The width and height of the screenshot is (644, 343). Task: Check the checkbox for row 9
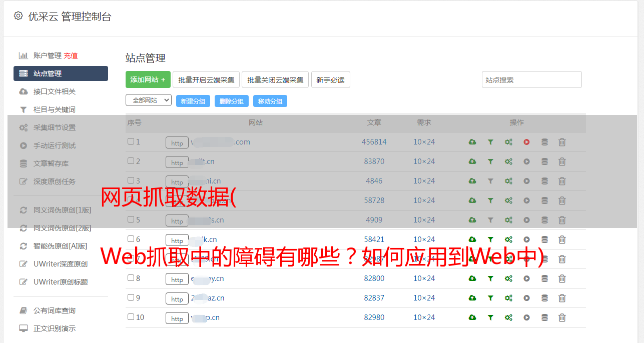[131, 297]
